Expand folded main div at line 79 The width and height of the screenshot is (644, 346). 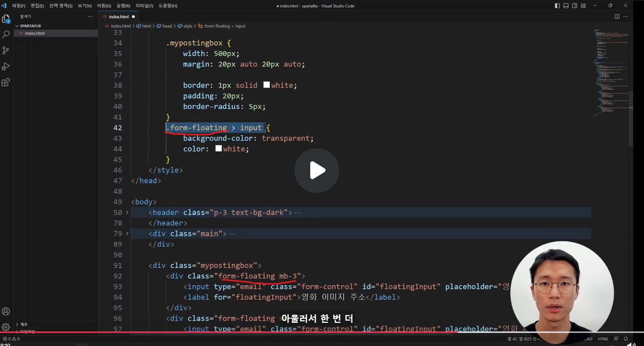pyautogui.click(x=127, y=234)
